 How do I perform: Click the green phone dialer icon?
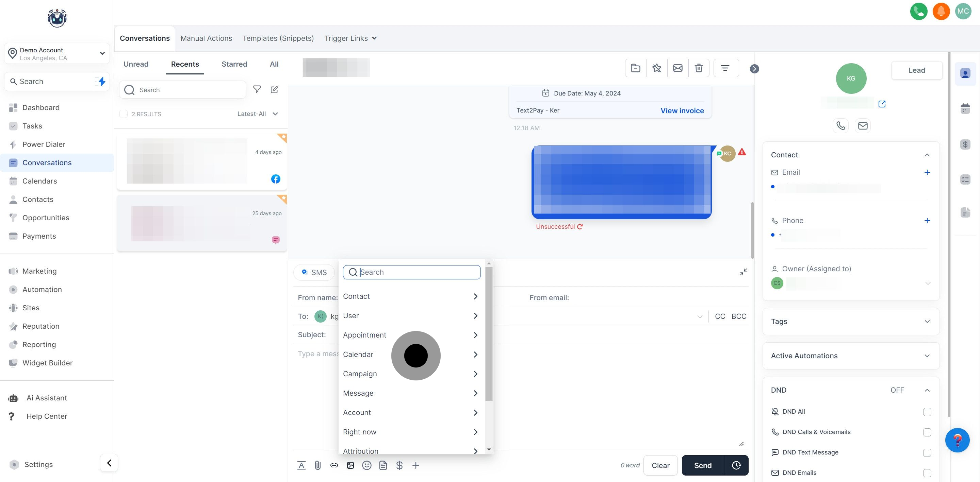[x=918, y=12]
